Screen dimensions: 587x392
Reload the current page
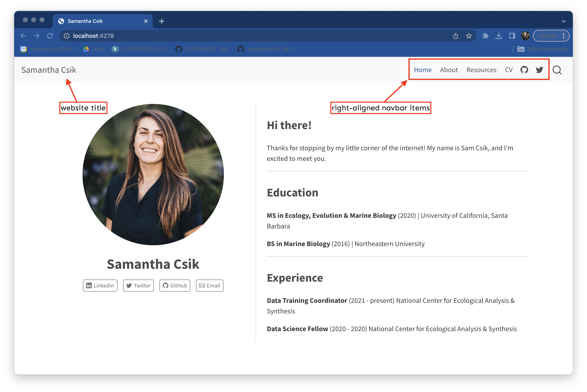[50, 36]
